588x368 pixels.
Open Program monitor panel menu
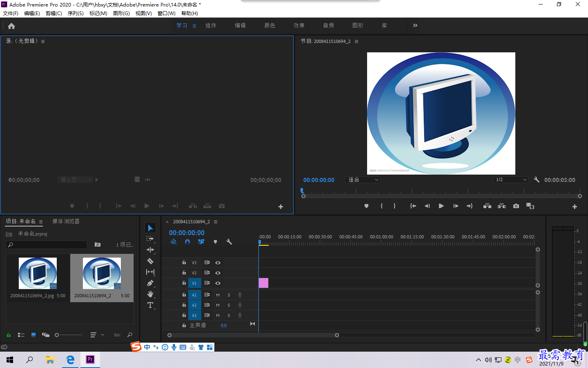[356, 41]
